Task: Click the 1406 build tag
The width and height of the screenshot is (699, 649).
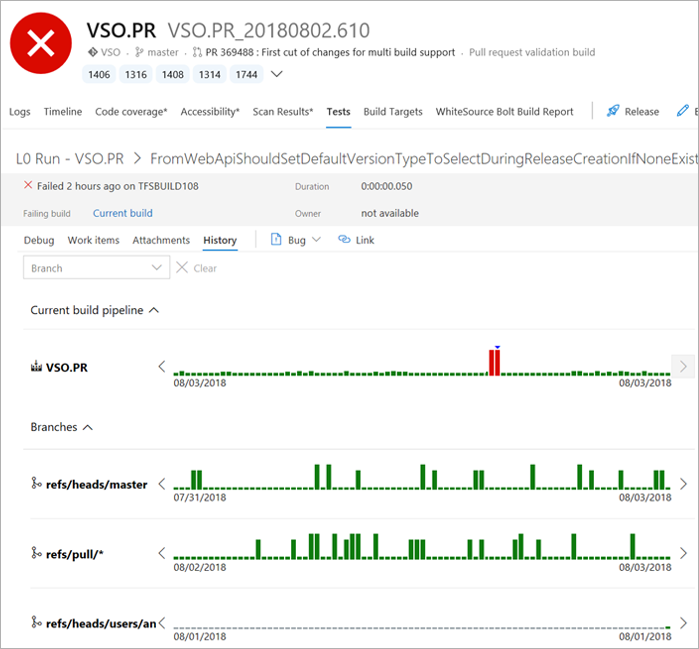Action: click(x=99, y=75)
